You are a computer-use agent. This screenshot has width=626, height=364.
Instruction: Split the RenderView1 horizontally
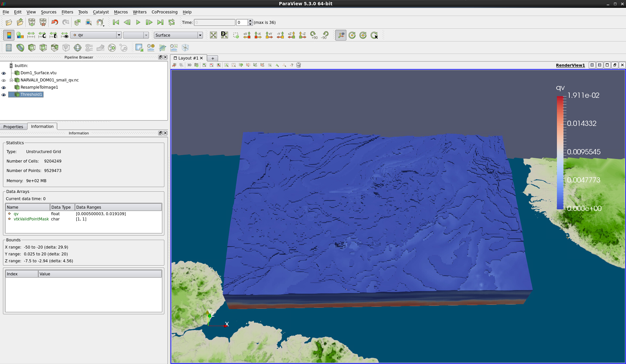click(592, 65)
